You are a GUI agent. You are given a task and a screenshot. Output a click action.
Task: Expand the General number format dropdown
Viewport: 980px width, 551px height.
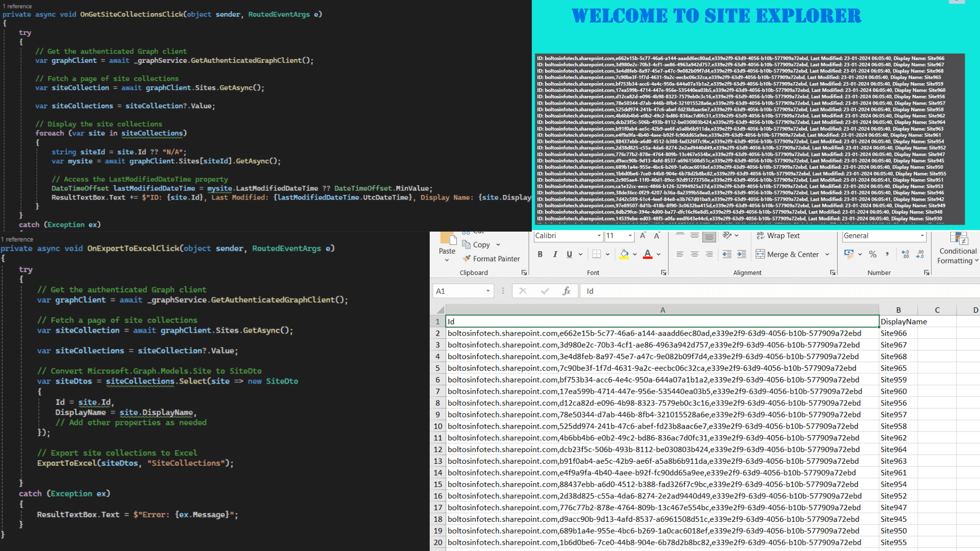(922, 236)
